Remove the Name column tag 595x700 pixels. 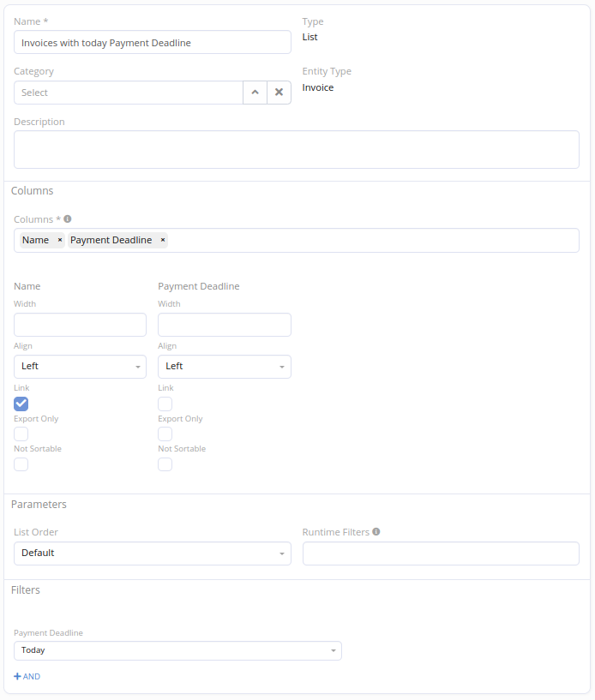click(60, 240)
